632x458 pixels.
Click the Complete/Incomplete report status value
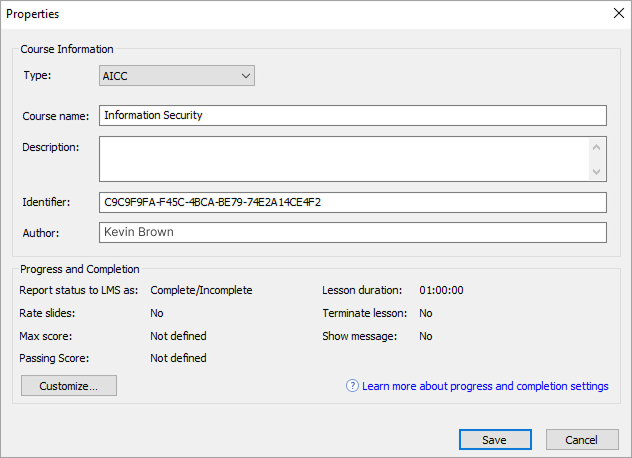pos(201,290)
